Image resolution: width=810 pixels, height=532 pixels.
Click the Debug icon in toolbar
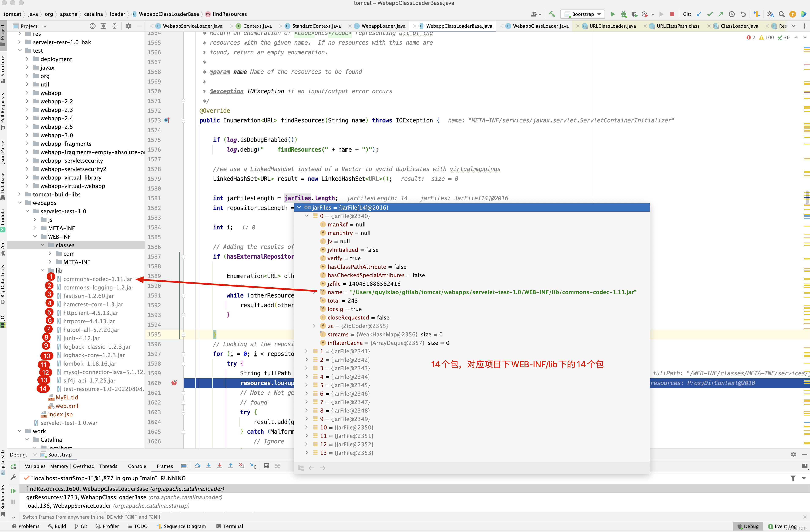click(623, 15)
